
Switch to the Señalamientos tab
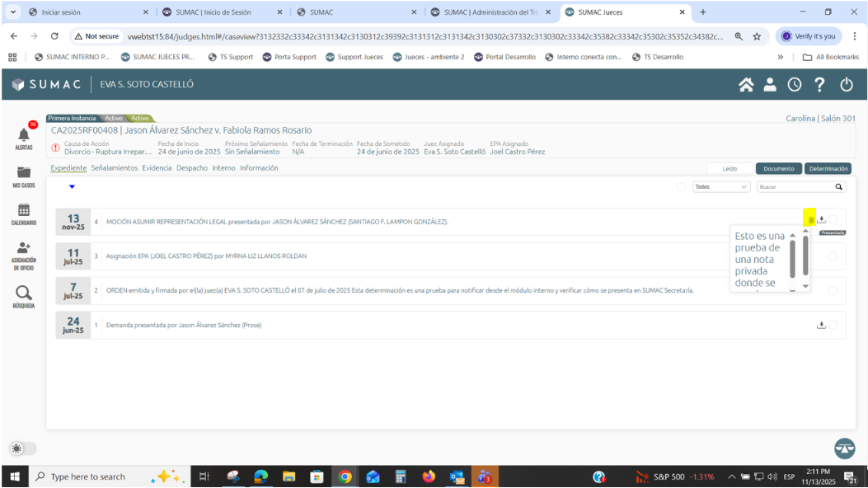pyautogui.click(x=115, y=168)
